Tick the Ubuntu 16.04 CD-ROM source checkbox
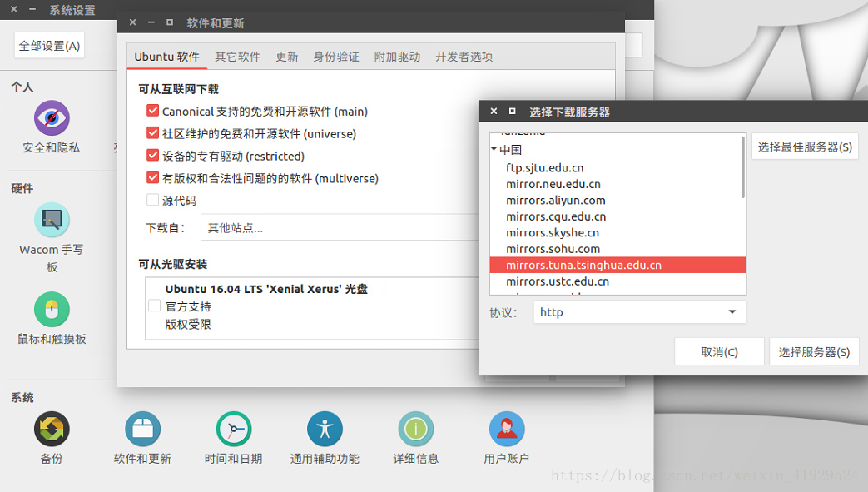The image size is (868, 492). (x=155, y=306)
